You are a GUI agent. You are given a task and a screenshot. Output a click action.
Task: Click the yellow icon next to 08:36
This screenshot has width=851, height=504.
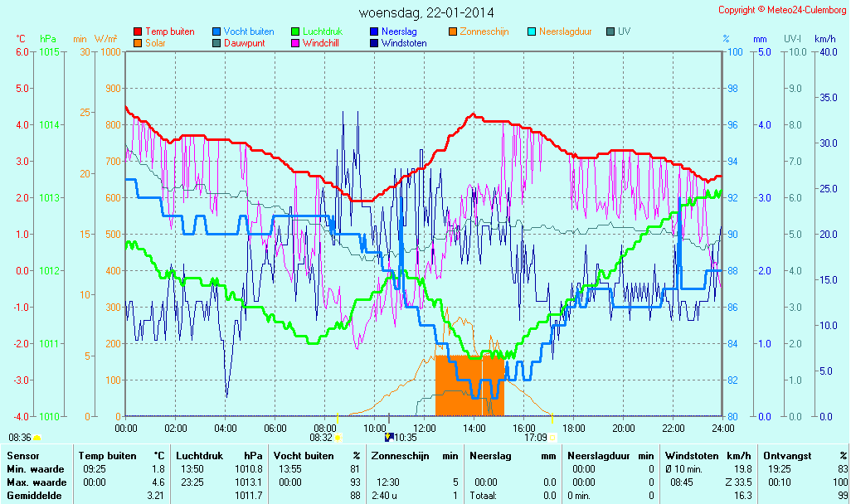tap(36, 437)
